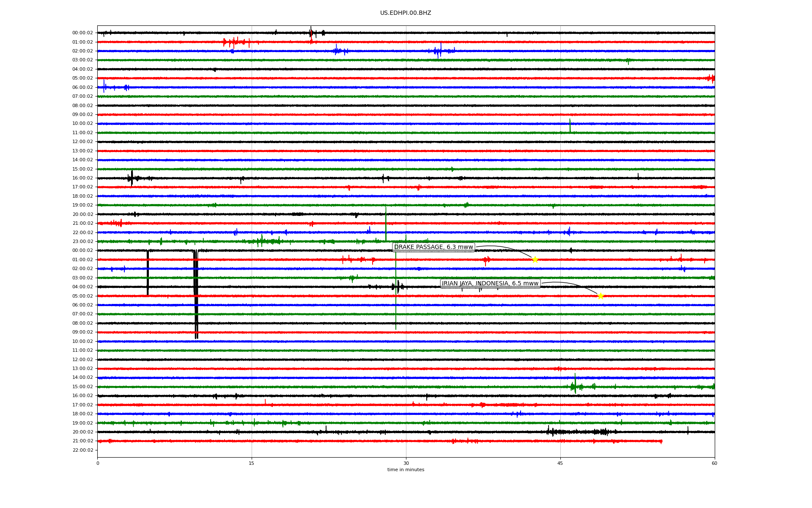The height and width of the screenshot is (508, 812).
Task: Click the 15 tick on the x-axis
Action: 252,463
